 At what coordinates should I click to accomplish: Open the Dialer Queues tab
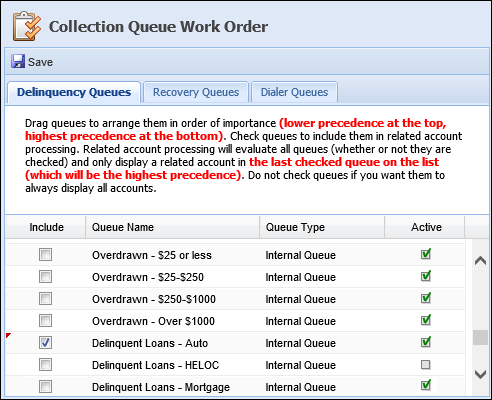294,92
